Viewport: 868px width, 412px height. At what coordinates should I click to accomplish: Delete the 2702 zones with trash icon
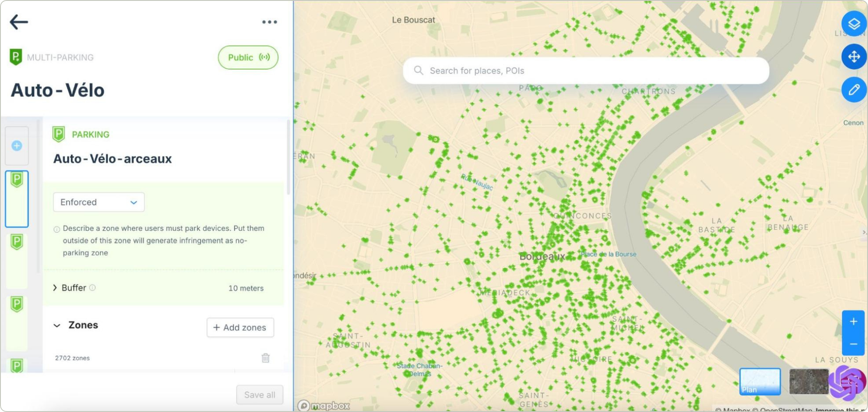265,358
